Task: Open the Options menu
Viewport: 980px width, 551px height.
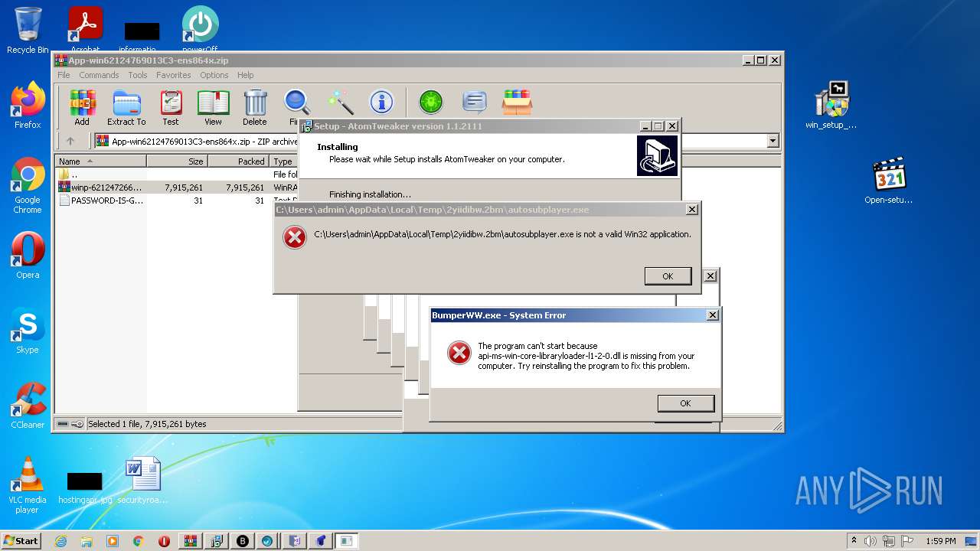Action: pos(214,75)
